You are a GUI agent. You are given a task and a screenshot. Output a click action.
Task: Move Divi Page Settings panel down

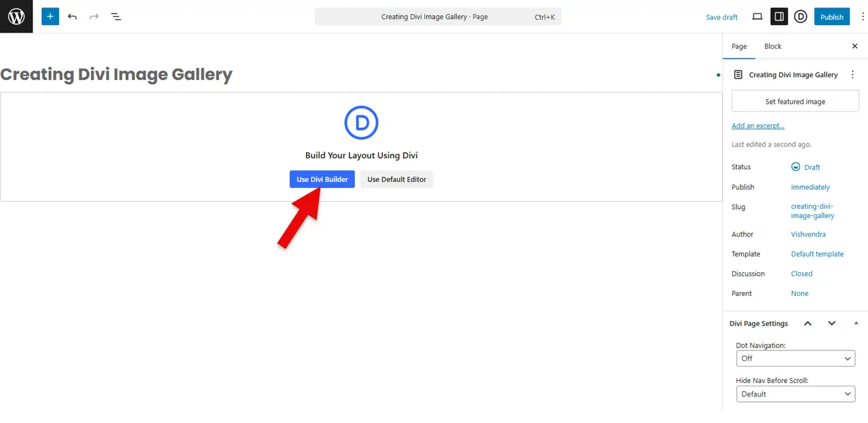click(x=832, y=323)
